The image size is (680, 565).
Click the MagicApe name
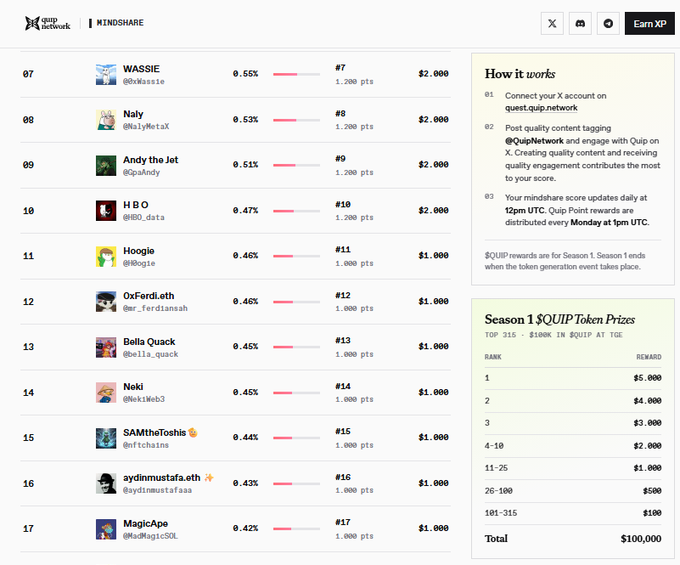[145, 524]
